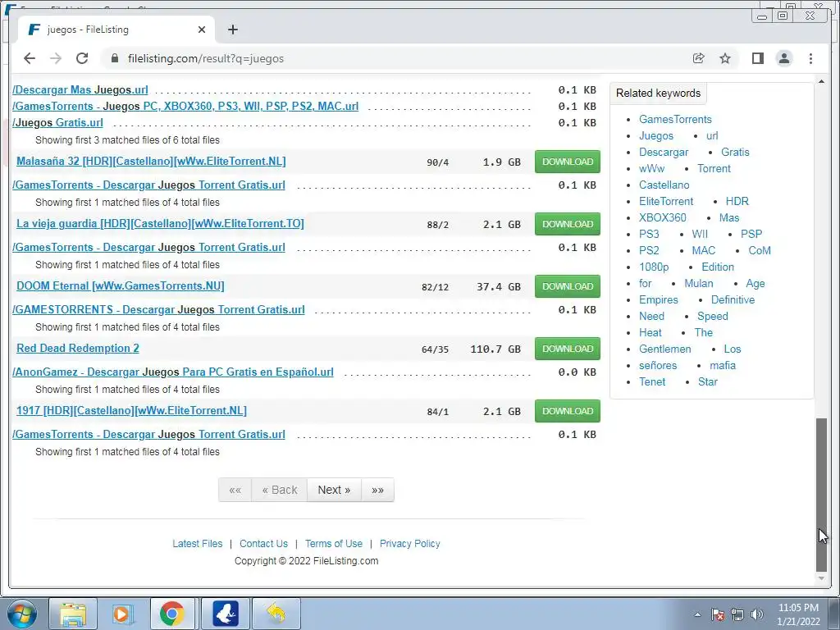Click the blue bird application in the taskbar
Screen dimensions: 840x630
tap(226, 614)
